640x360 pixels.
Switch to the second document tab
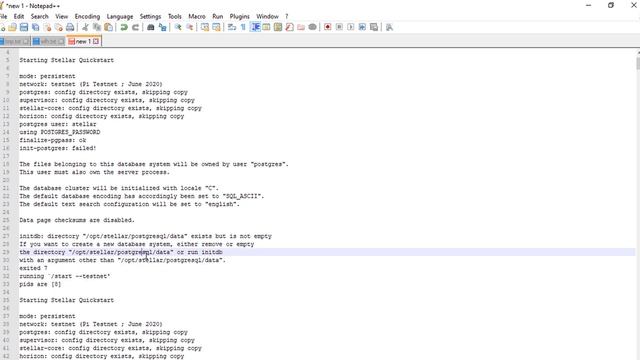pos(49,41)
